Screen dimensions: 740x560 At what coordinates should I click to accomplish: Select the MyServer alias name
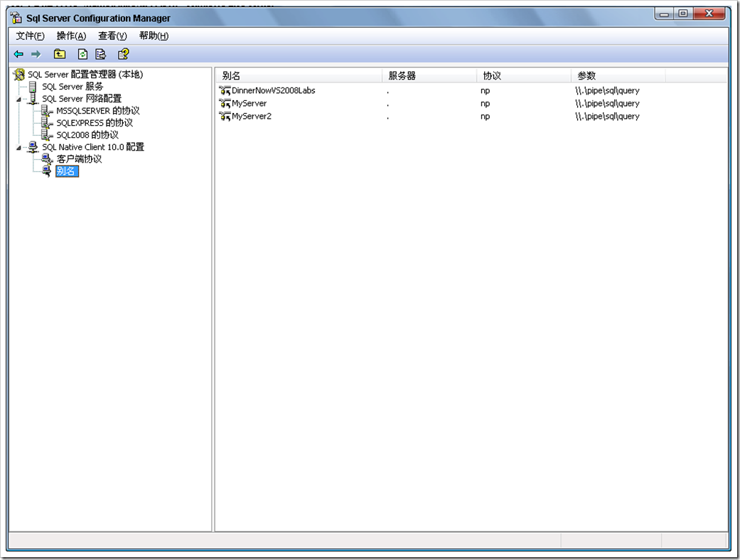(x=249, y=103)
